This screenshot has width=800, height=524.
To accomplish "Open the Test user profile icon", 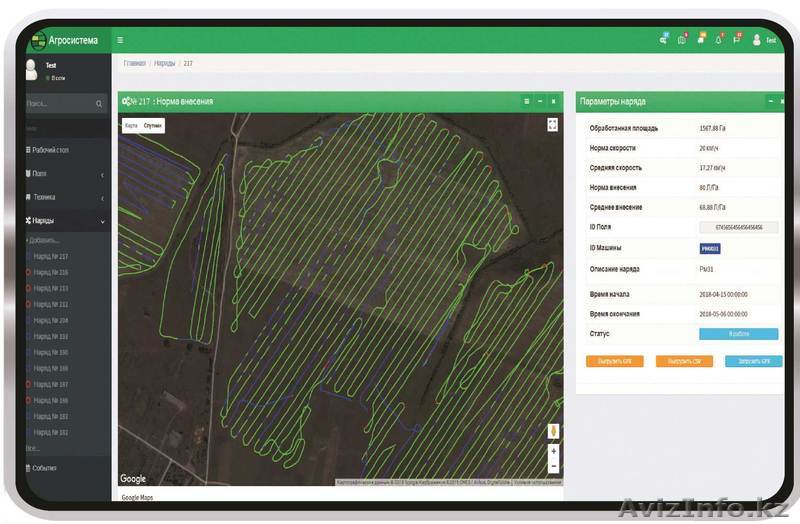I will 757,40.
